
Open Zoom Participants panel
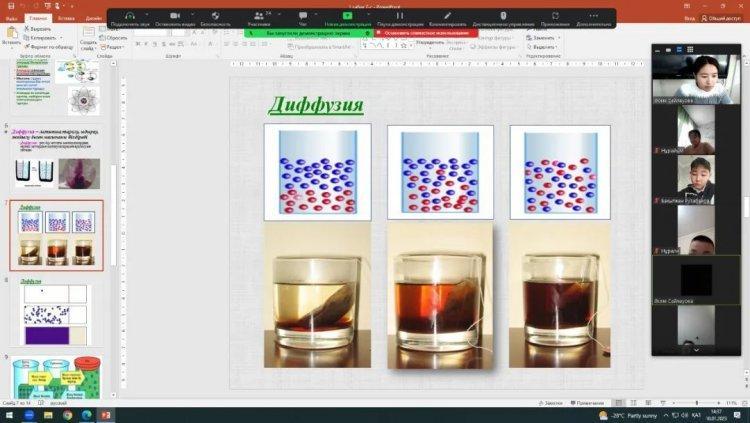click(x=259, y=16)
